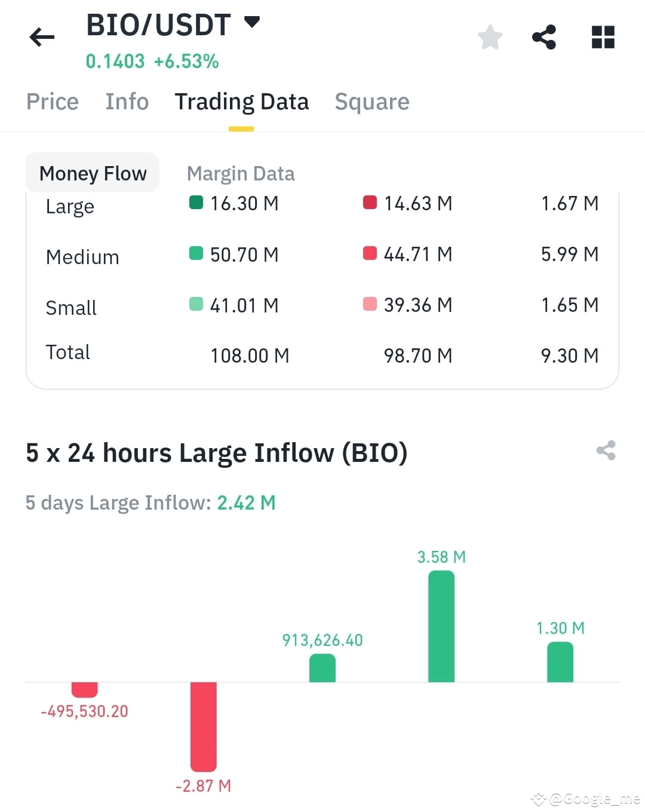Click the 3.58 M green inflow bar

441,627
